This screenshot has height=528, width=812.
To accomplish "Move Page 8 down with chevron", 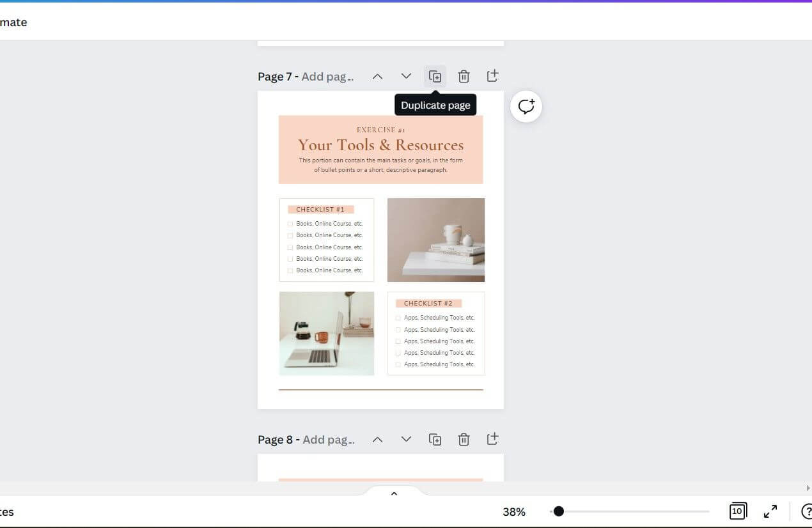I will [x=406, y=440].
